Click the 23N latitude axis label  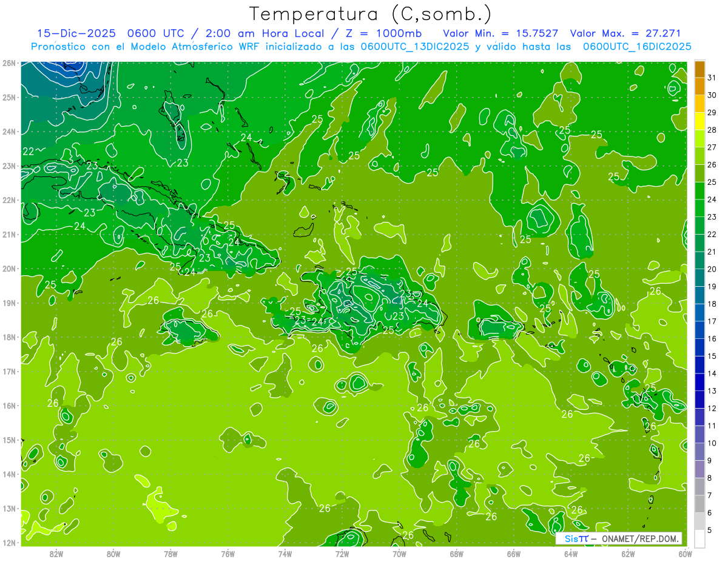coord(9,166)
